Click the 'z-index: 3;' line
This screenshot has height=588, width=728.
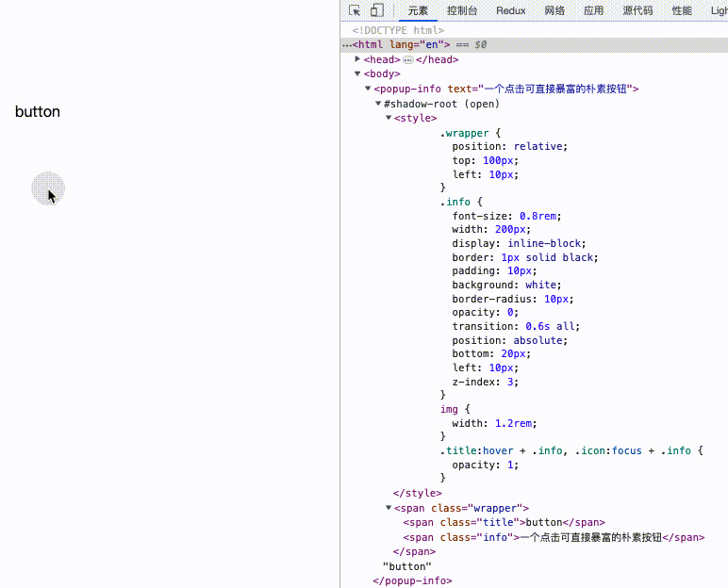click(x=486, y=382)
